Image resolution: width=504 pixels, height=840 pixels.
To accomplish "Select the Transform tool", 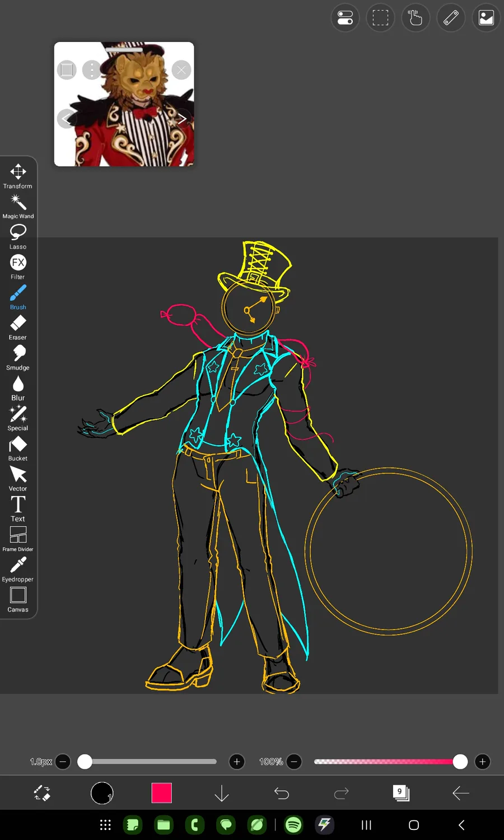I will point(18,176).
